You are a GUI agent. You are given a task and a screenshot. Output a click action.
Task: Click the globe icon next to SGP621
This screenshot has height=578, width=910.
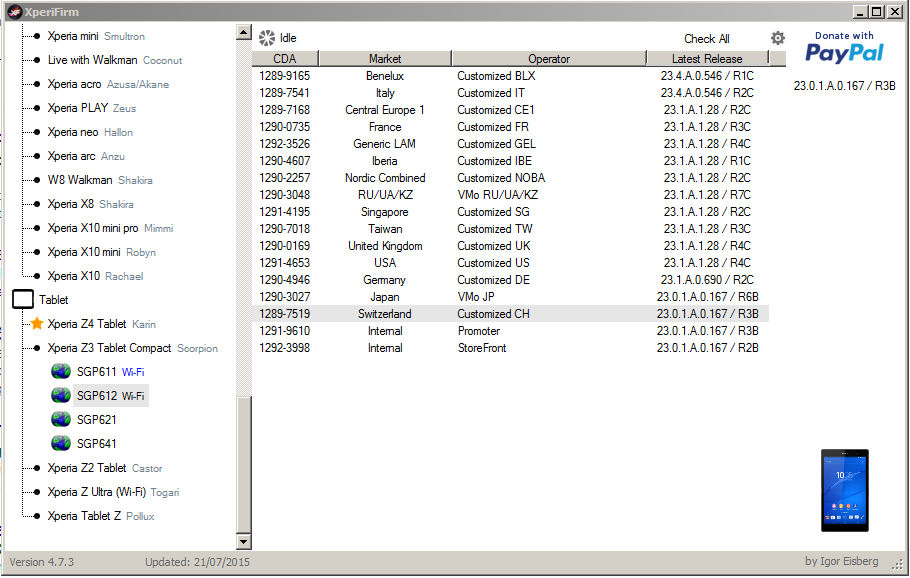[61, 420]
